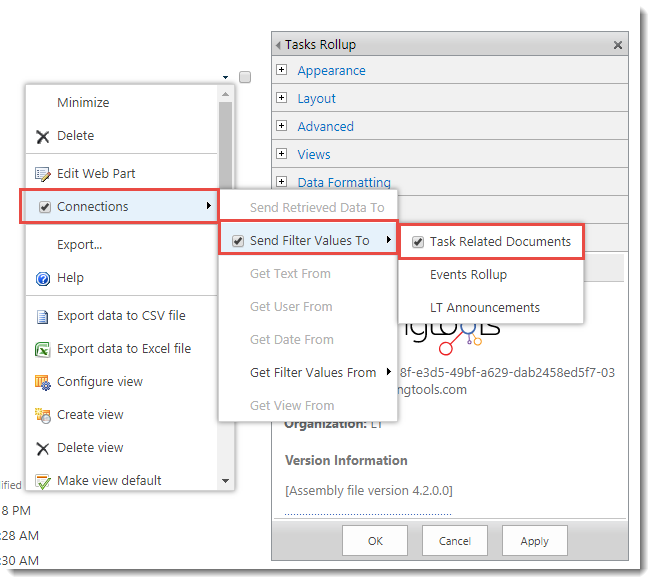The image size is (655, 584).
Task: Click the blue Help question mark icon
Action: [43, 279]
